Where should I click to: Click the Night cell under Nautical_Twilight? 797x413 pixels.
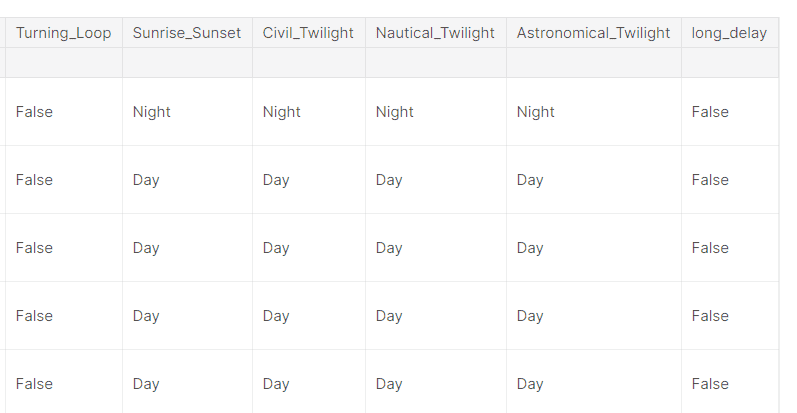pos(394,112)
